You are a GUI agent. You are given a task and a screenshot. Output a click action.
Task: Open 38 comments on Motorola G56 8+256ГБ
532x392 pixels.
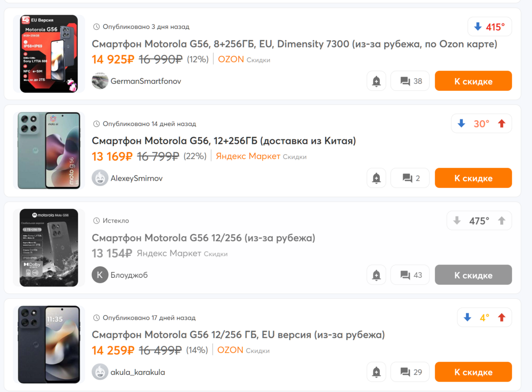(410, 81)
